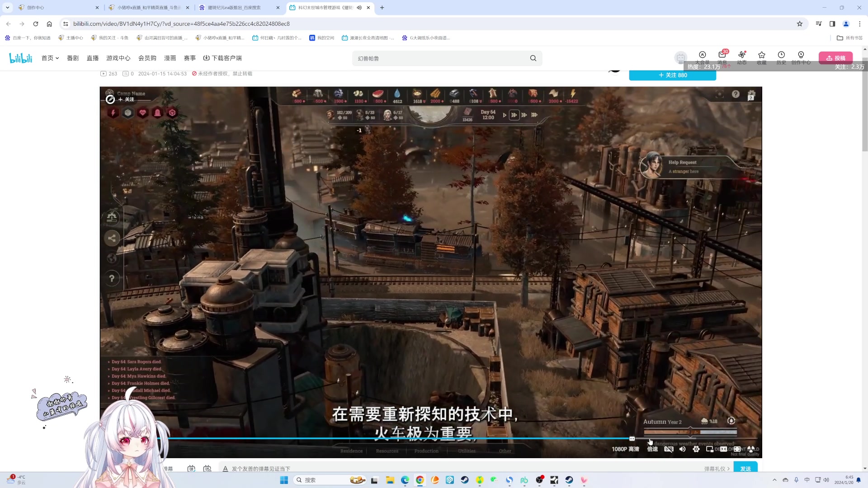Open Windows Start menu
868x488 pixels.
[284, 480]
